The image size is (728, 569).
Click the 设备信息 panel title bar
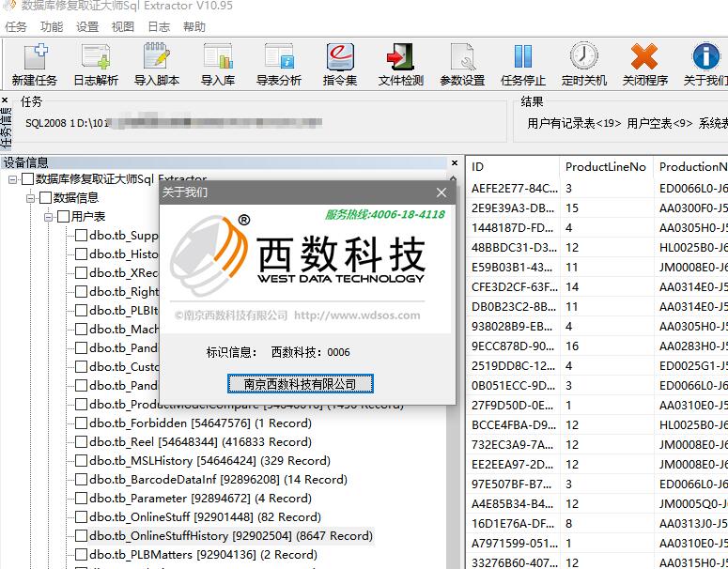click(x=225, y=162)
